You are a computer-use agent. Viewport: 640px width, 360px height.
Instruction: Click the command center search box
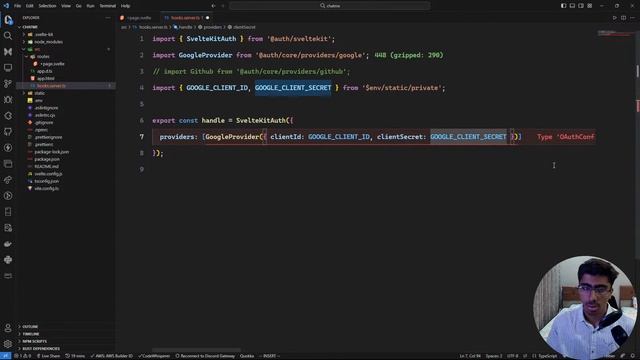(330, 6)
